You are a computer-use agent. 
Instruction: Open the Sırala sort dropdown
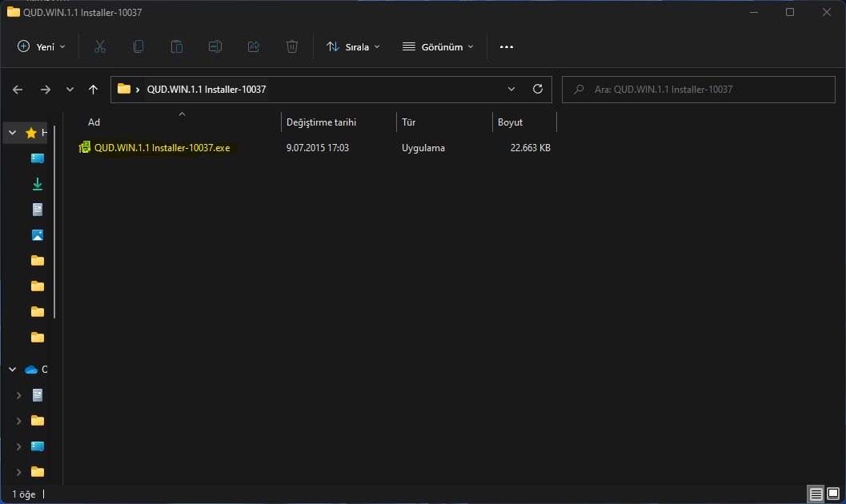tap(353, 47)
